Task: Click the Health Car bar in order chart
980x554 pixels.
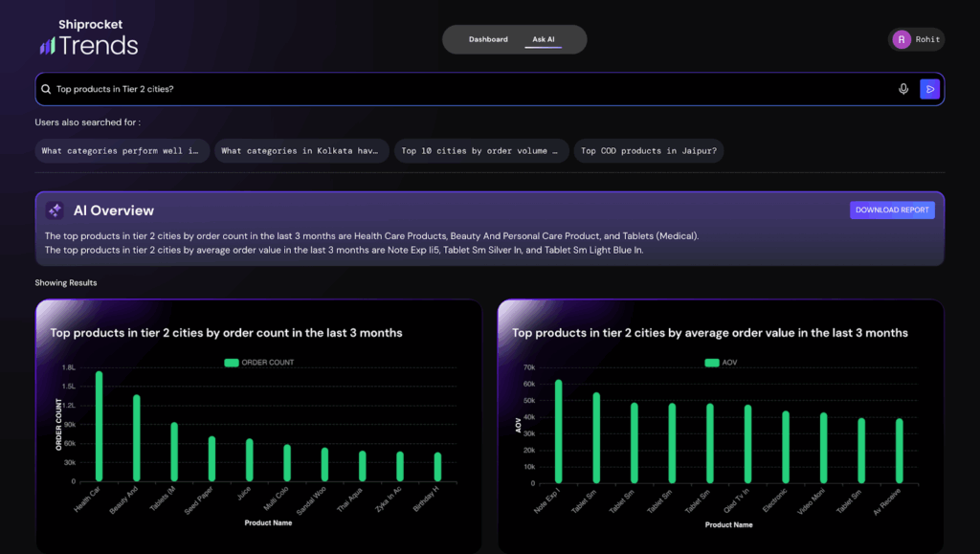Action: tap(99, 427)
